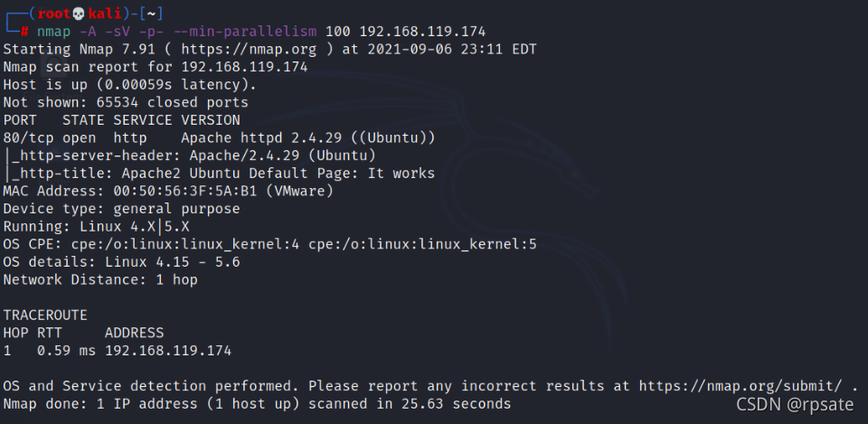868x424 pixels.
Task: Click the skull icon in the prompt
Action: [x=80, y=14]
